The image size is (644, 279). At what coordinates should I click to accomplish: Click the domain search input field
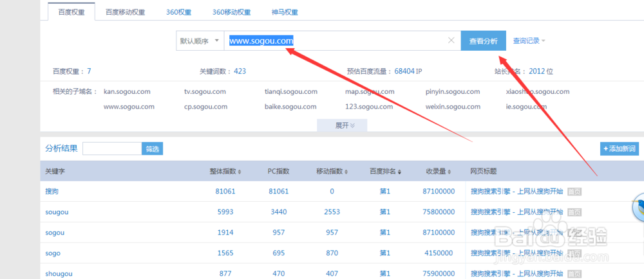click(x=342, y=41)
